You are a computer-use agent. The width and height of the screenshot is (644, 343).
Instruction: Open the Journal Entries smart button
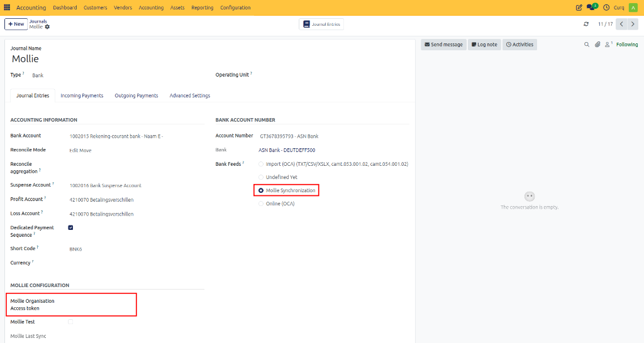pos(321,24)
